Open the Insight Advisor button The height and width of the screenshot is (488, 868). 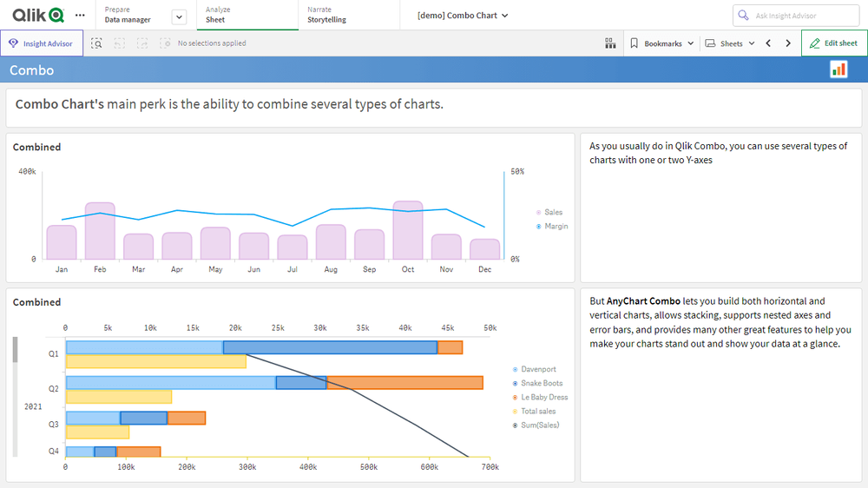tap(42, 43)
